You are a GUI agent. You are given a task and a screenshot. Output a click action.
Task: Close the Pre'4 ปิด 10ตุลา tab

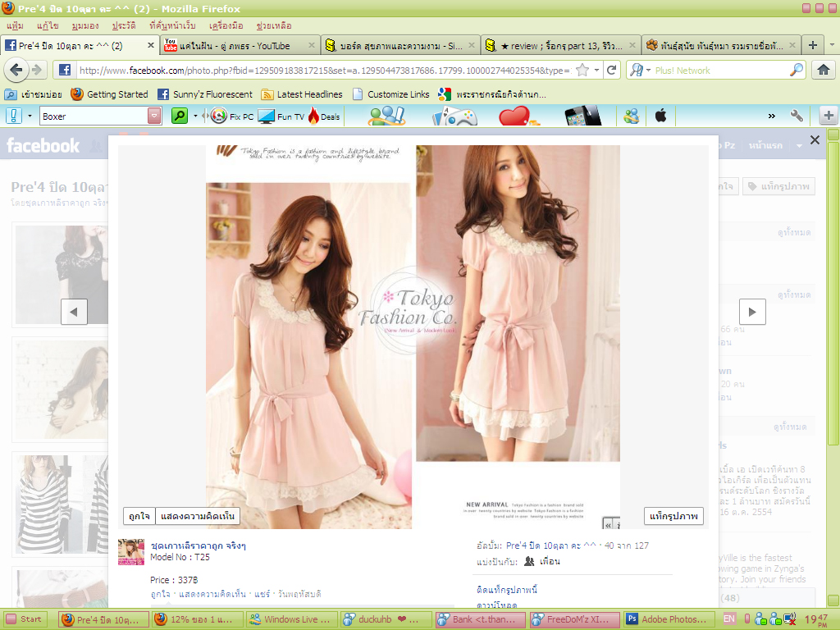click(151, 46)
